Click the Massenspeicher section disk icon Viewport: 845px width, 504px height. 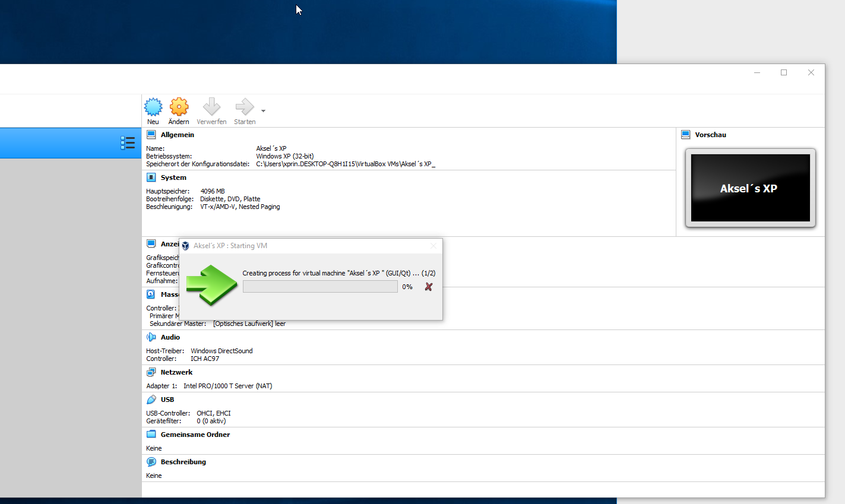[x=151, y=294]
